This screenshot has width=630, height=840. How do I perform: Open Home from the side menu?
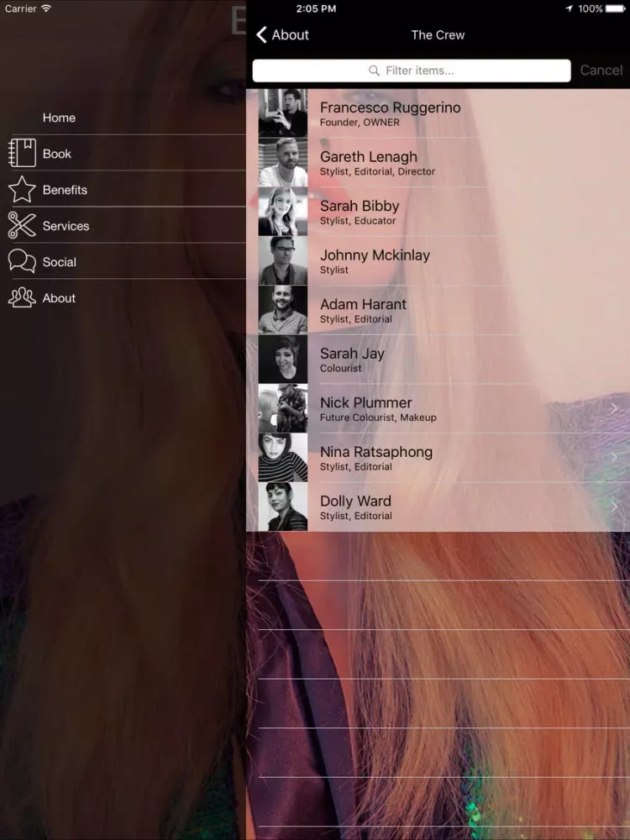pos(59,118)
